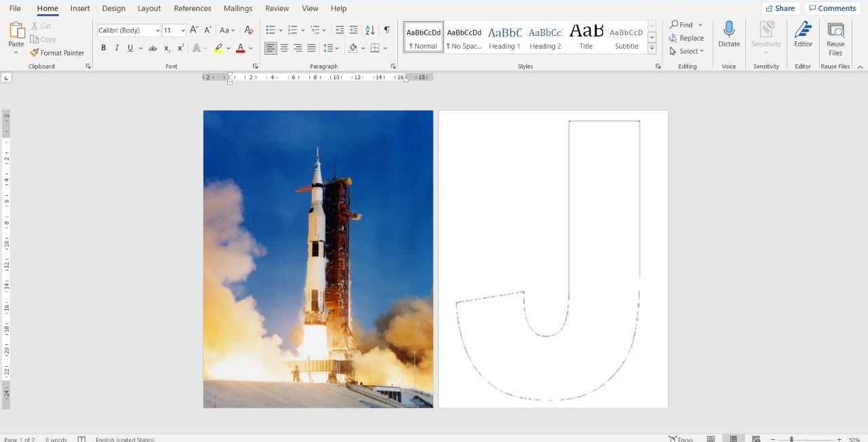Open the Change Case dropdown
This screenshot has height=442, width=868.
[227, 30]
